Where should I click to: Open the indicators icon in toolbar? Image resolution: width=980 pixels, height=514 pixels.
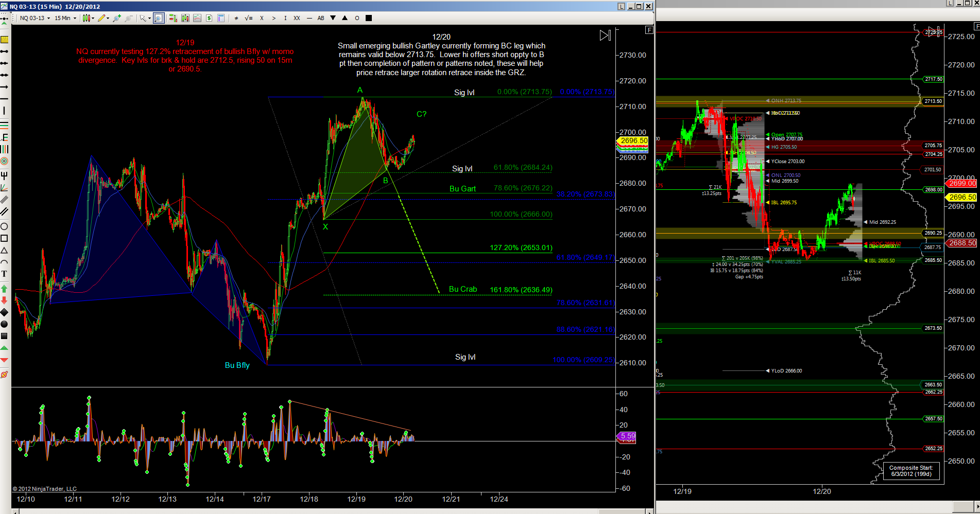(197, 18)
